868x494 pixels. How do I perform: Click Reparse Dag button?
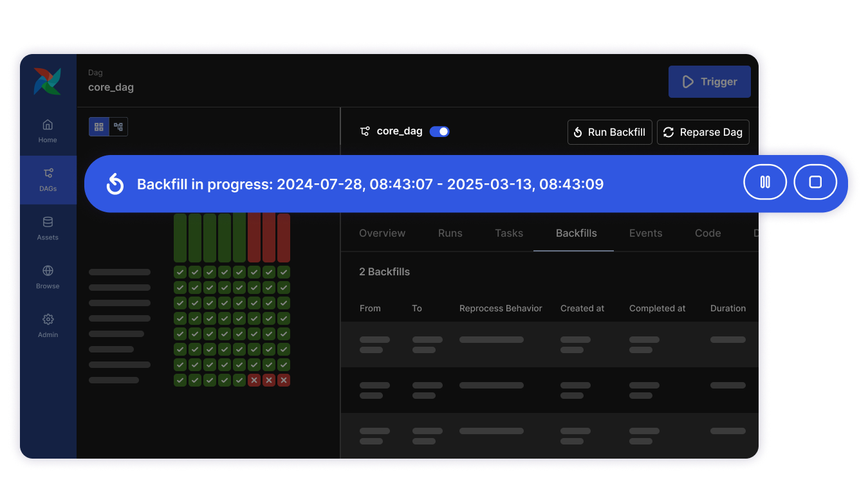click(703, 132)
